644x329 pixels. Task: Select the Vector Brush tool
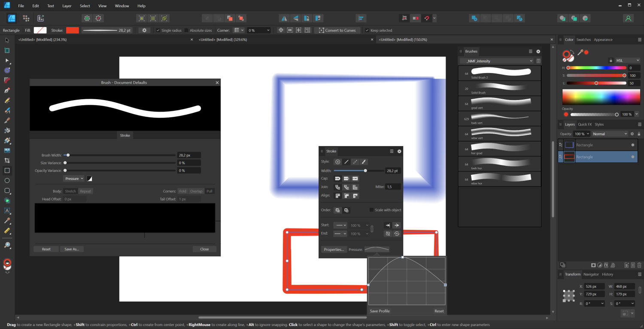[7, 110]
